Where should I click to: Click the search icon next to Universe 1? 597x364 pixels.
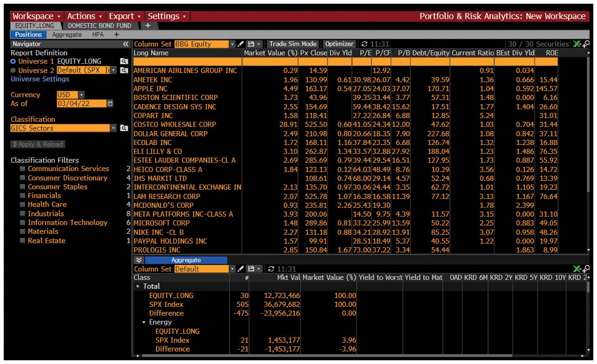click(x=124, y=61)
